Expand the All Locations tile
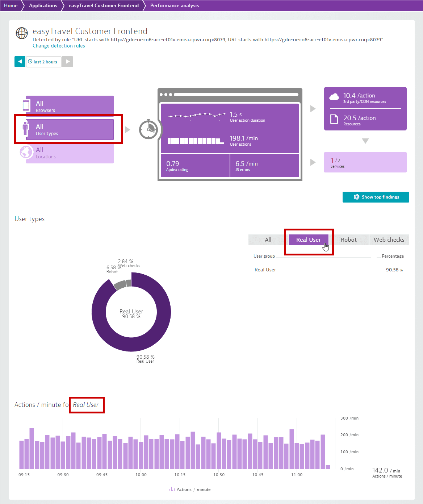This screenshot has height=504, width=423. point(70,152)
